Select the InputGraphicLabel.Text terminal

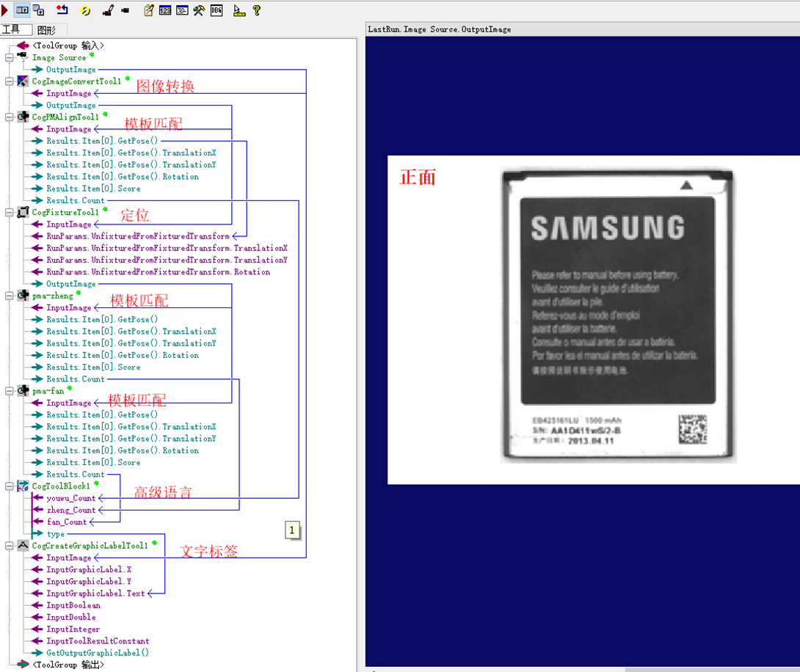(95, 594)
